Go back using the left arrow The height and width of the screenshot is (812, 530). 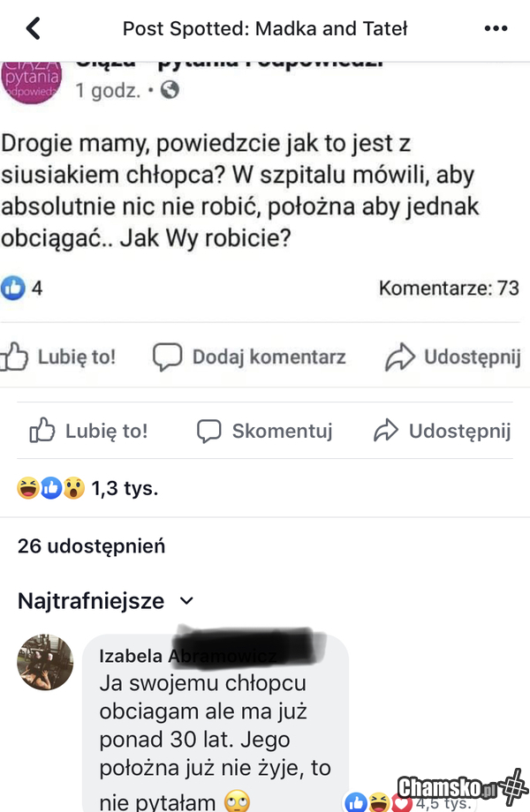(34, 28)
